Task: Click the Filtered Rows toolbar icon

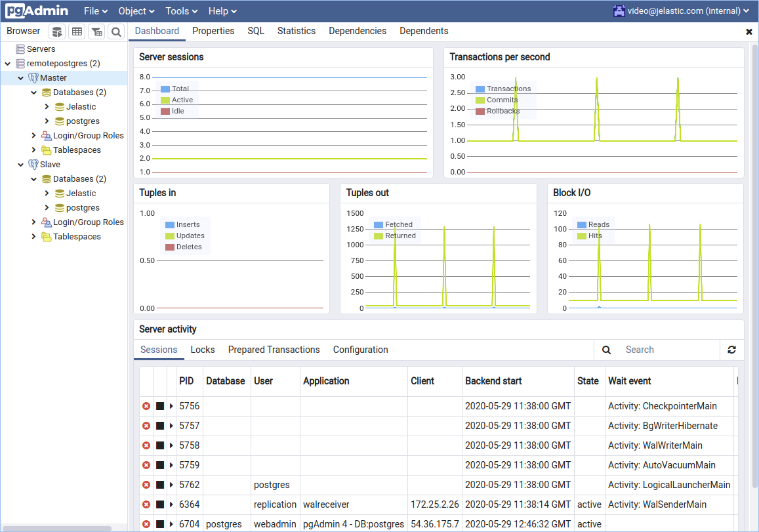Action: [x=97, y=32]
